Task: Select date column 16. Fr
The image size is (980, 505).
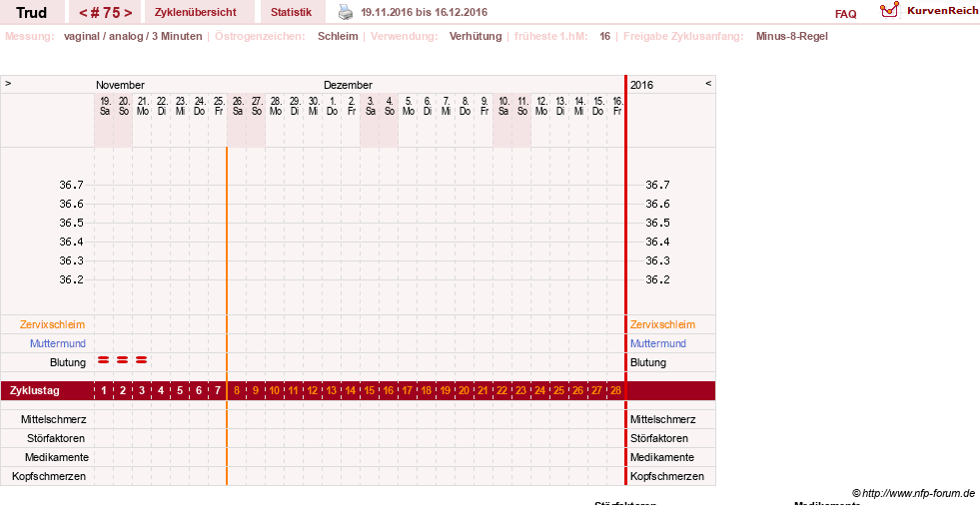Action: 617,106
